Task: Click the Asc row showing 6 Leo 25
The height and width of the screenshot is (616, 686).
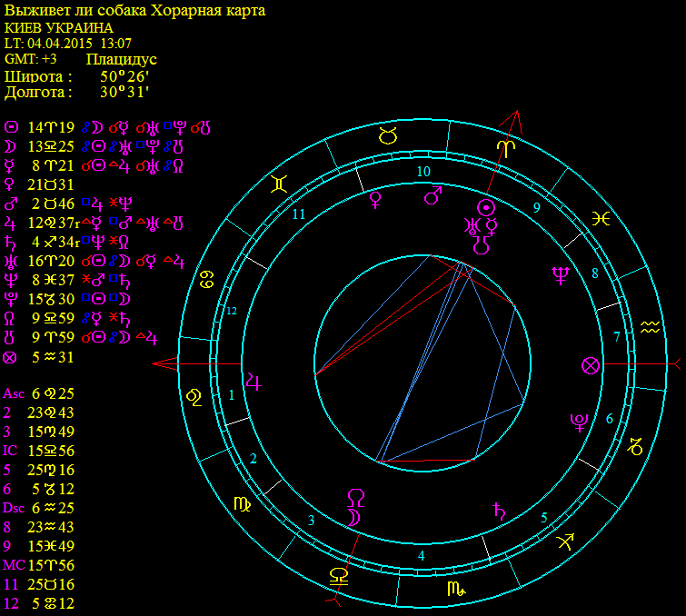Action: point(39,393)
